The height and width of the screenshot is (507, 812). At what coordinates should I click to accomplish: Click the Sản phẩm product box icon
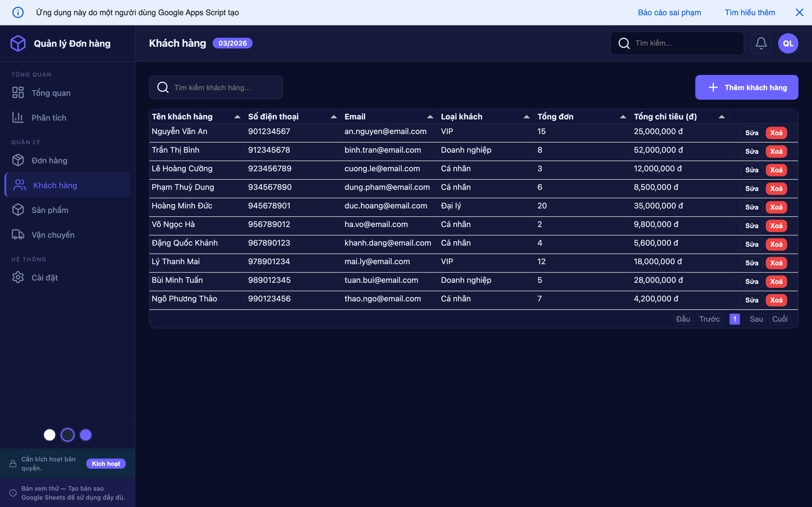tap(18, 210)
